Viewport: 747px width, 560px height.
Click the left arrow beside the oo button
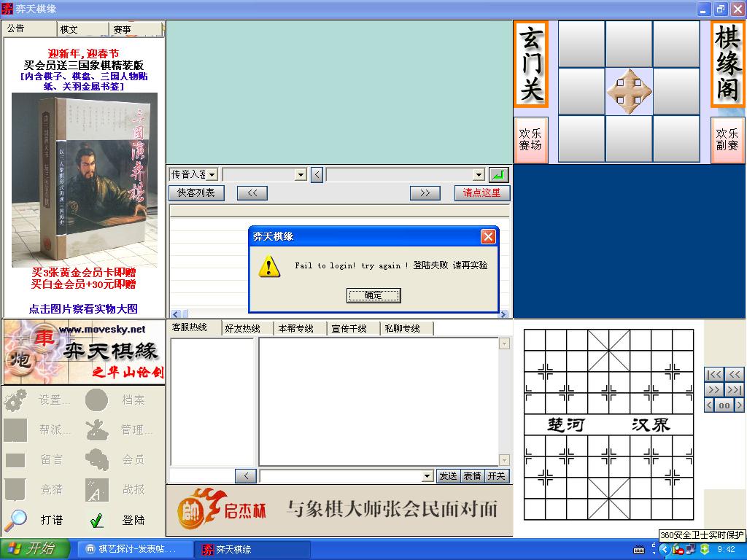(x=709, y=405)
